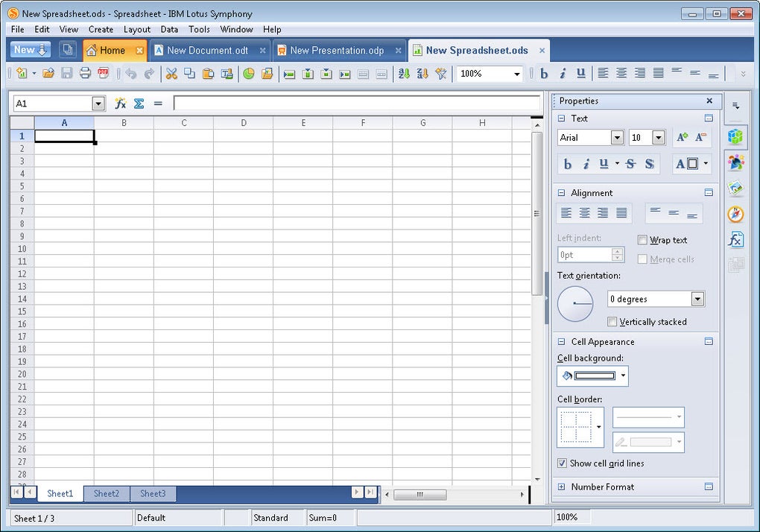Apply strikethrough in Properties Text section
This screenshot has height=532, width=760.
(630, 164)
